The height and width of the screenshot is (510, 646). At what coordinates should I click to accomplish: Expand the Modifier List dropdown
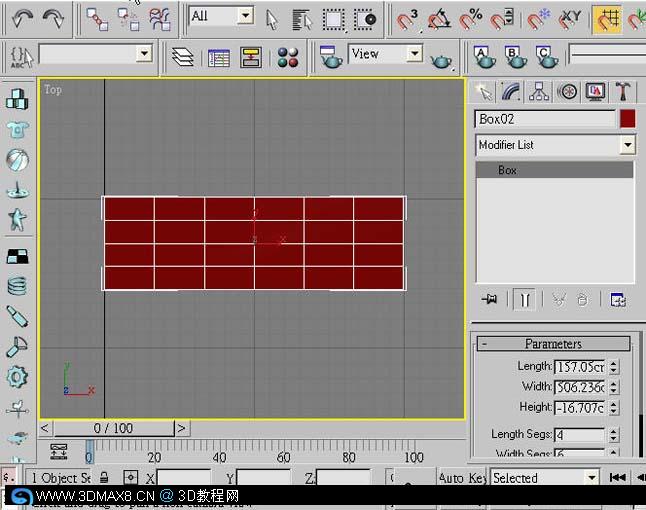627,145
